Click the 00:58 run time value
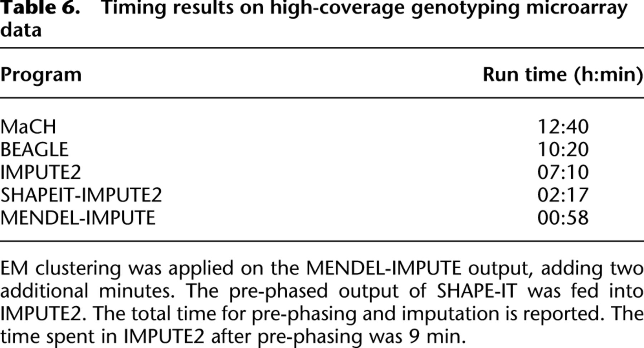The height and width of the screenshot is (348, 644). pyautogui.click(x=563, y=218)
